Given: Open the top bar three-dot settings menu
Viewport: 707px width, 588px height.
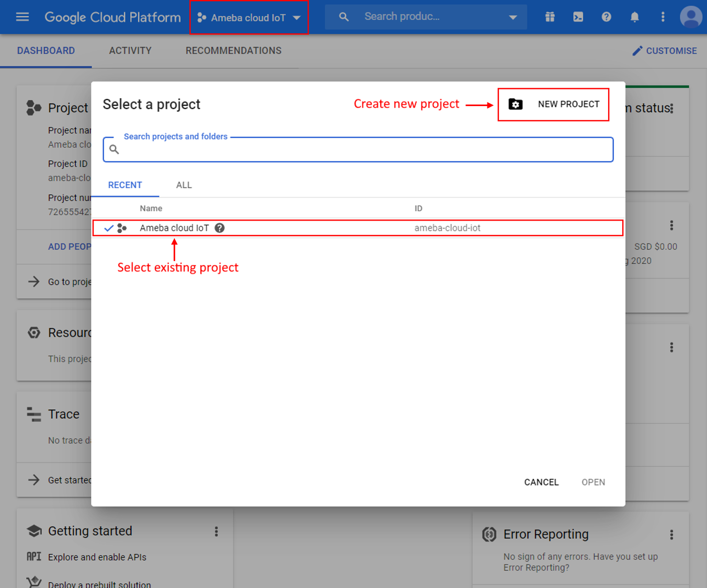Looking at the screenshot, I should tap(663, 17).
